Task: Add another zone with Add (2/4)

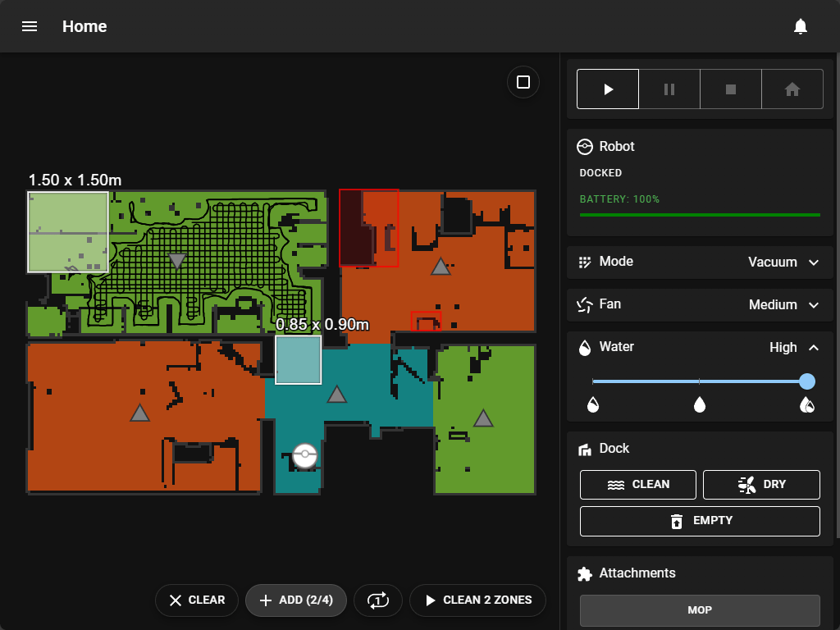Action: pyautogui.click(x=295, y=600)
